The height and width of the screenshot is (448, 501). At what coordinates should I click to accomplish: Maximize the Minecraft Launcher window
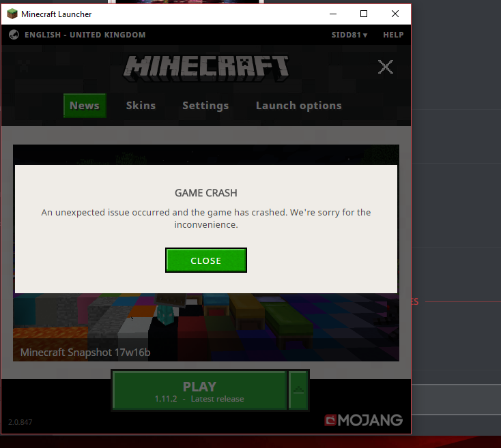coord(364,14)
